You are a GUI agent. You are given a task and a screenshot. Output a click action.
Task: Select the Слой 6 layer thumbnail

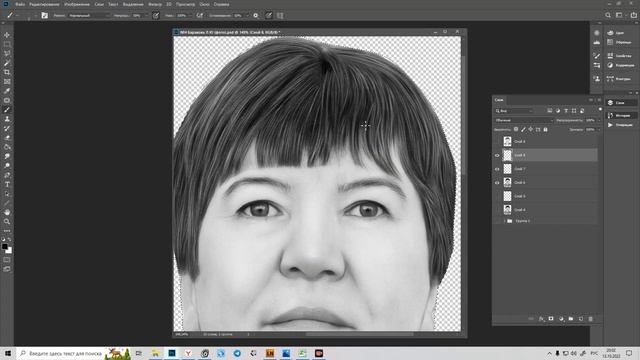click(507, 182)
